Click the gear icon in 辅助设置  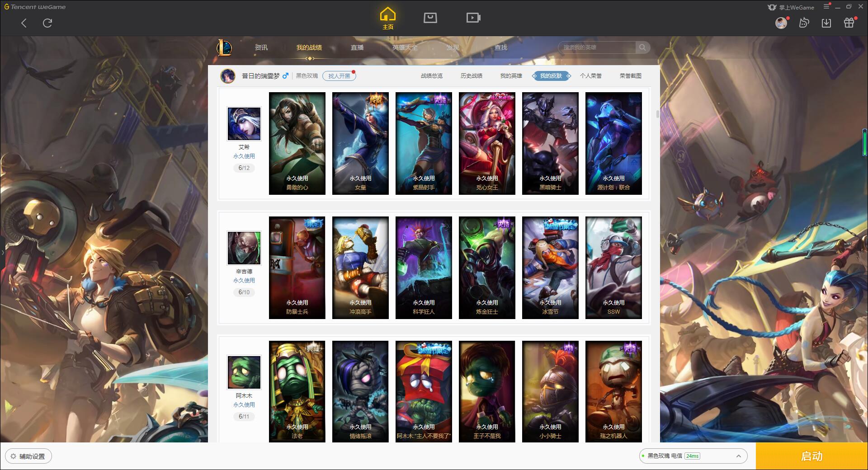pos(13,456)
